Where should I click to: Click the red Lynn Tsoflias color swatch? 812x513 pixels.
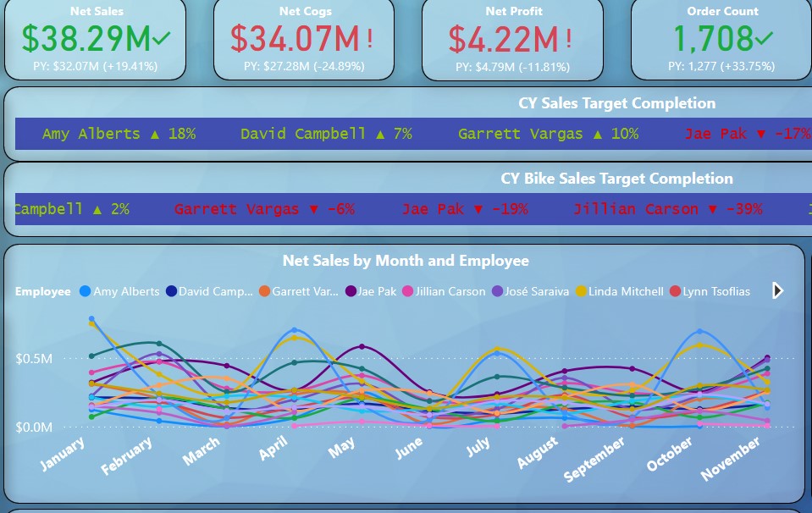(x=674, y=291)
